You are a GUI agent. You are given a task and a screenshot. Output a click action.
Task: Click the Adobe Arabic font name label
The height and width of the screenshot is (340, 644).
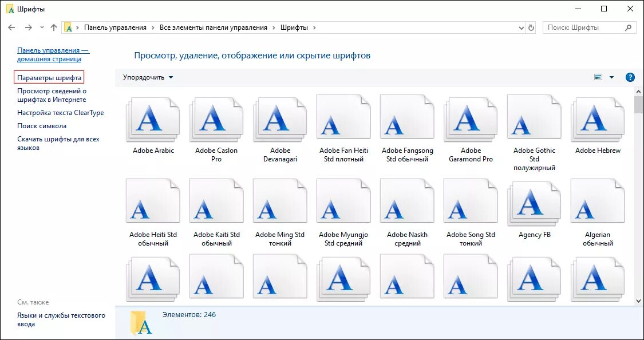tap(153, 151)
